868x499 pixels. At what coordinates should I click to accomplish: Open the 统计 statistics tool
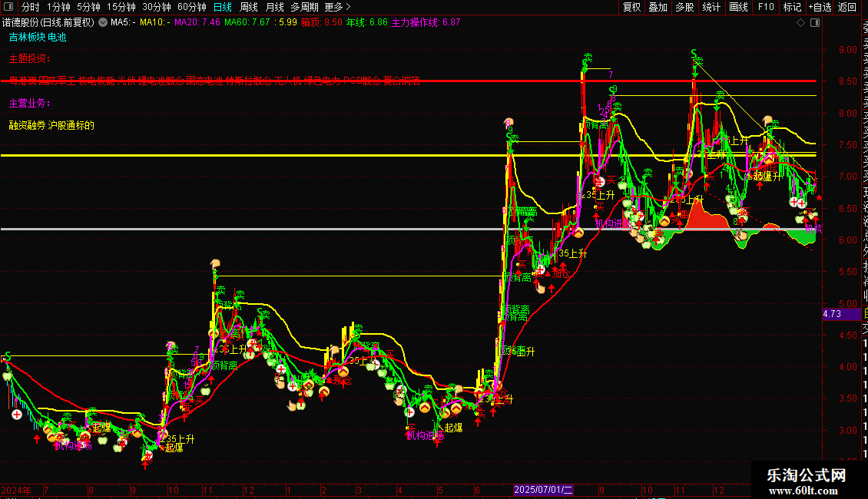coord(711,7)
